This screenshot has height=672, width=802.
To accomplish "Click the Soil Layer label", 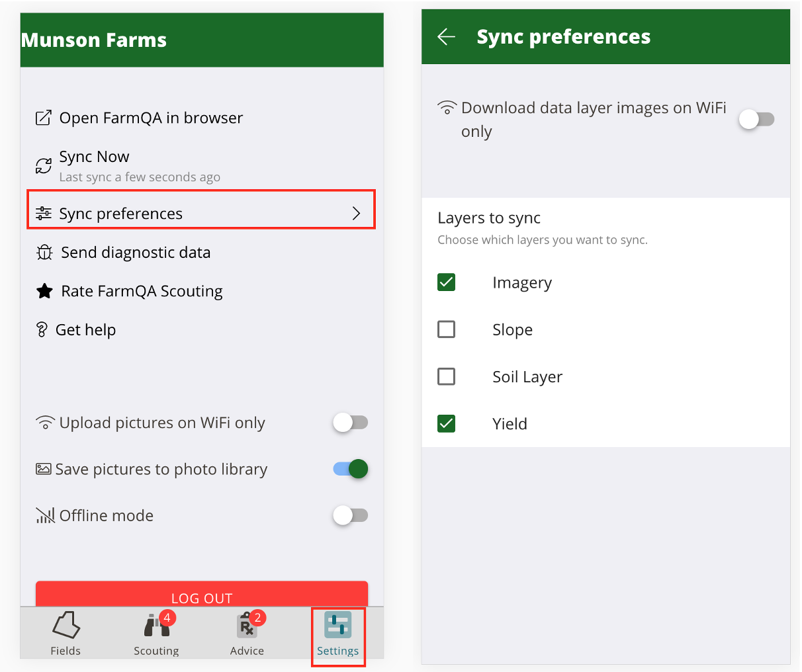I will (527, 377).
